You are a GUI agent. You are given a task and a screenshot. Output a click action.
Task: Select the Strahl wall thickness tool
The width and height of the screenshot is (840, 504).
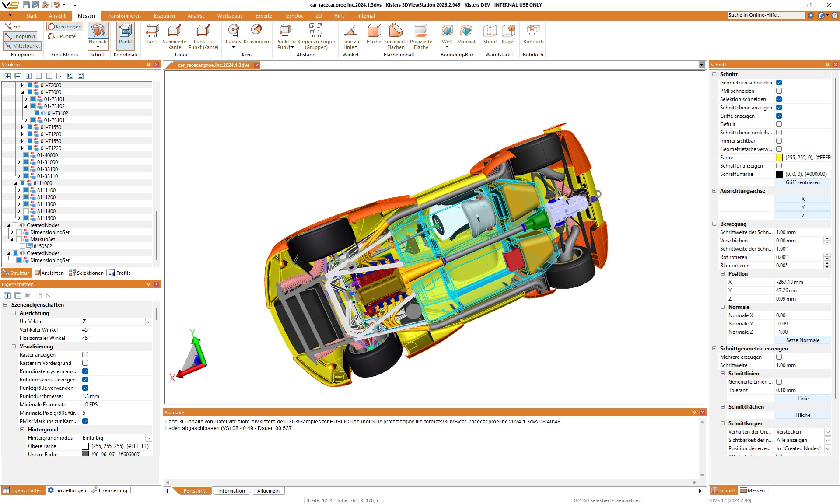pyautogui.click(x=490, y=34)
